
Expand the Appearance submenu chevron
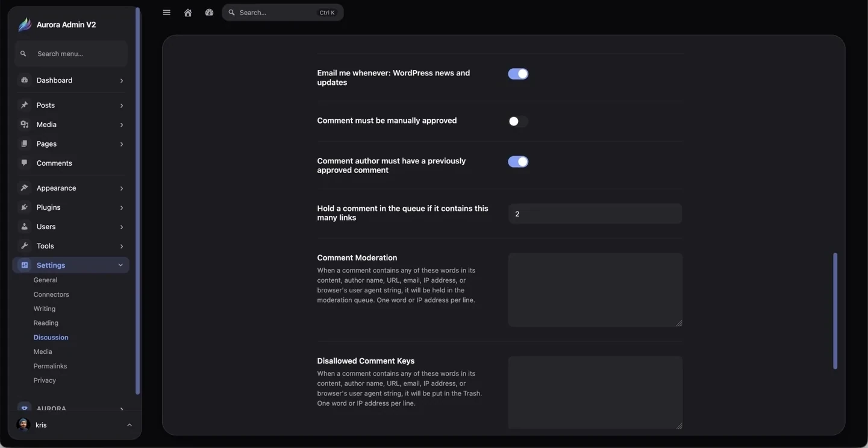point(122,188)
